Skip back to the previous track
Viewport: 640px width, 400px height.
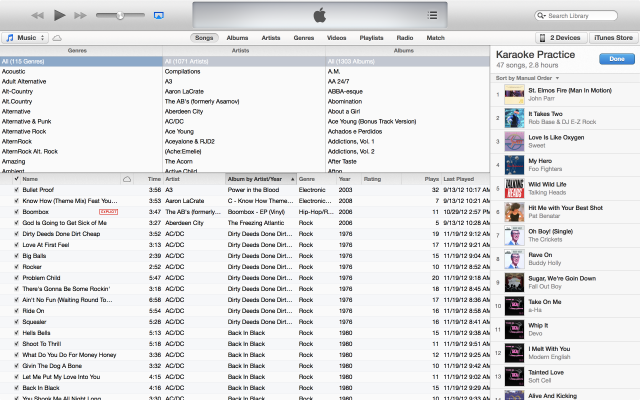tap(38, 16)
